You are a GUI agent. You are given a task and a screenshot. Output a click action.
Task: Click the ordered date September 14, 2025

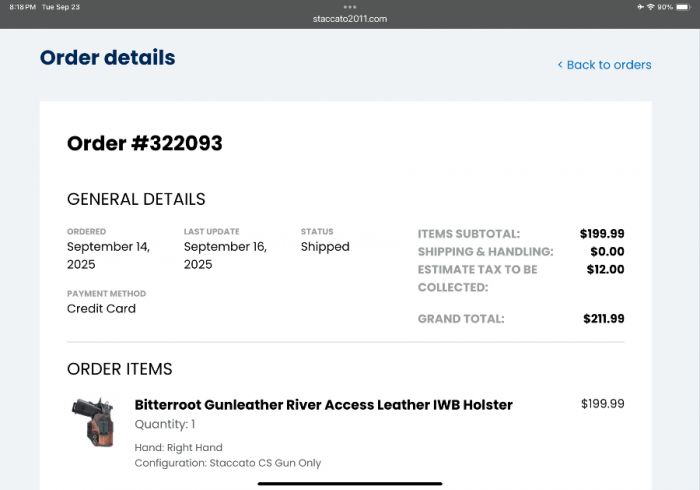pos(108,255)
